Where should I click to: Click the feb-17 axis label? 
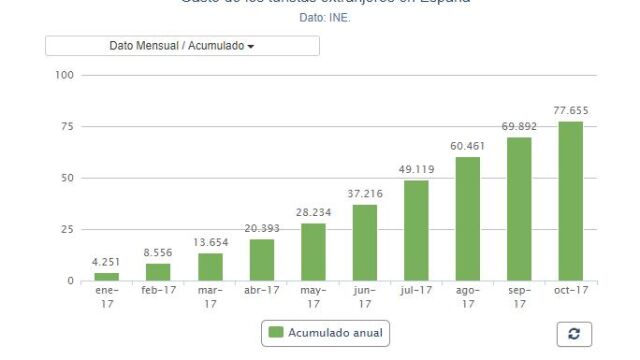click(158, 290)
